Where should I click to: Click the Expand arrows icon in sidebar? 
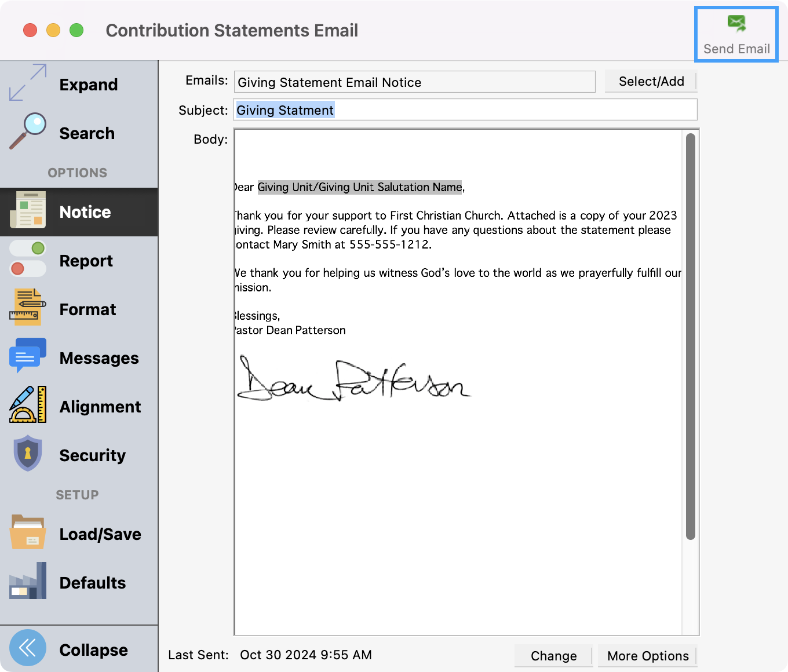point(28,83)
